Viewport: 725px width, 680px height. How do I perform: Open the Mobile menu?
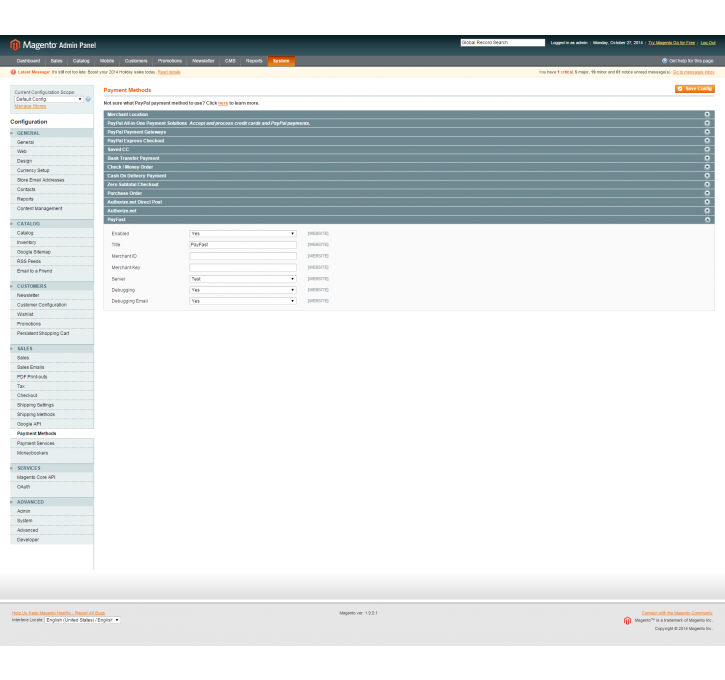107,61
